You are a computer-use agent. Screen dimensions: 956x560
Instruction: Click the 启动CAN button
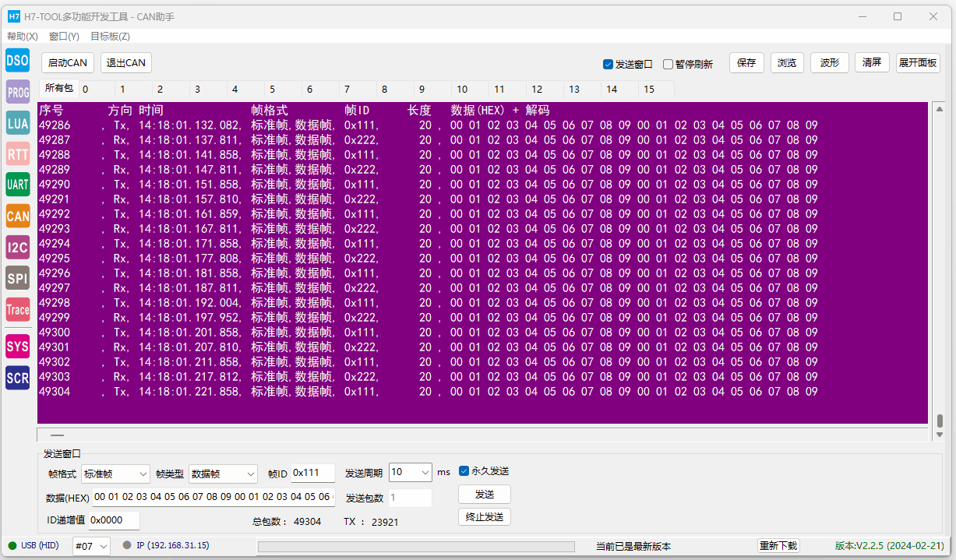[68, 63]
